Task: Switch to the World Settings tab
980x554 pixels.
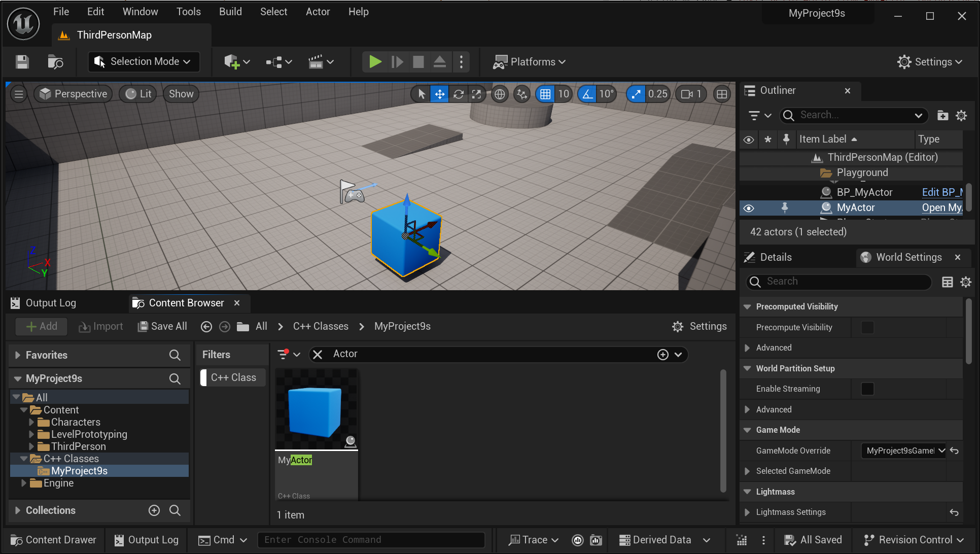Action: tap(908, 257)
